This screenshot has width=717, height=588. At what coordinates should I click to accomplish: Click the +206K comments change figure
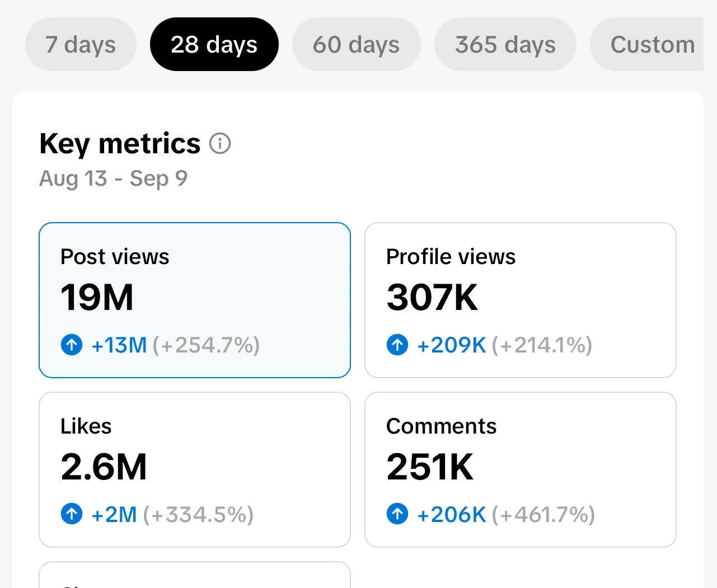[x=452, y=515]
